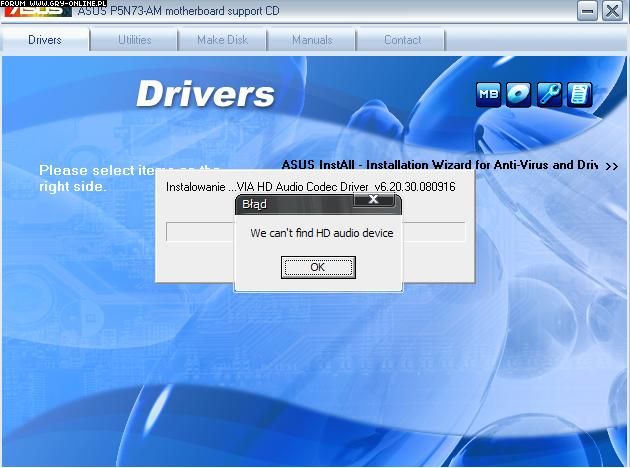Open the file list document icon
Image resolution: width=630 pixels, height=468 pixels.
coord(579,95)
